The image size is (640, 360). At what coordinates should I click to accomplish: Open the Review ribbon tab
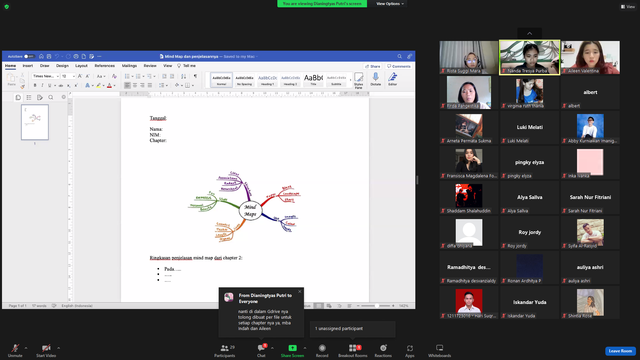(150, 66)
